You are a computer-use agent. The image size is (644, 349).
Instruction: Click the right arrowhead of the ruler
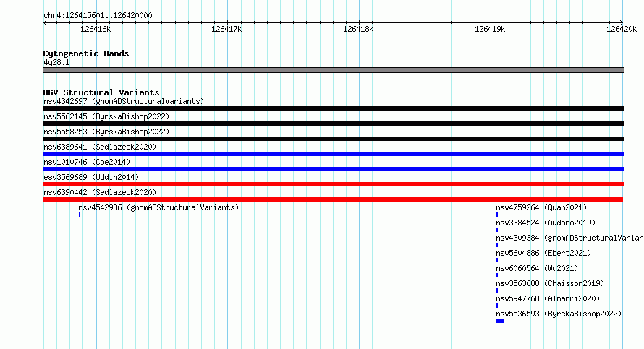[622, 22]
